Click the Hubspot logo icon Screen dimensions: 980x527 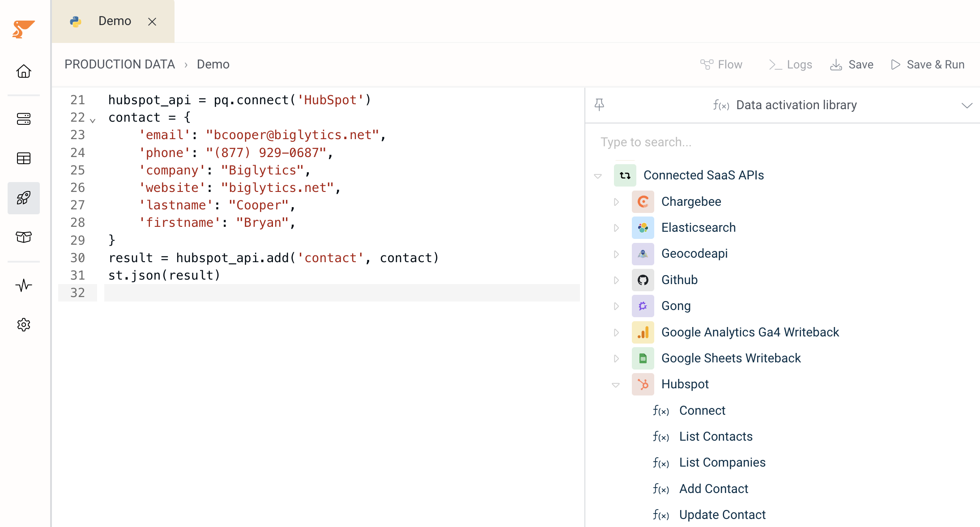643,384
